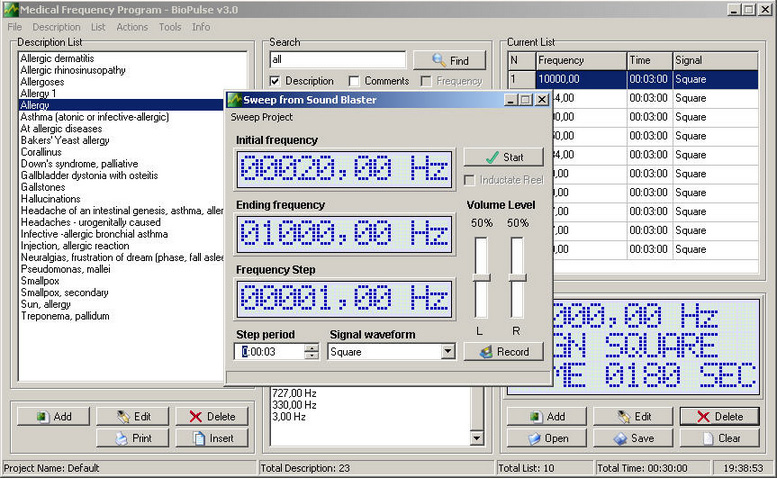Expand the Signal waveform dropdown
The image size is (778, 479).
(x=447, y=352)
